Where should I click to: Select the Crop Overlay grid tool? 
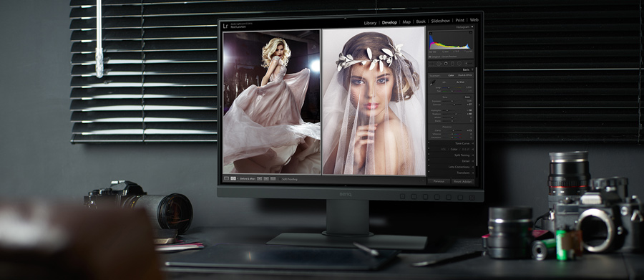[x=431, y=64]
